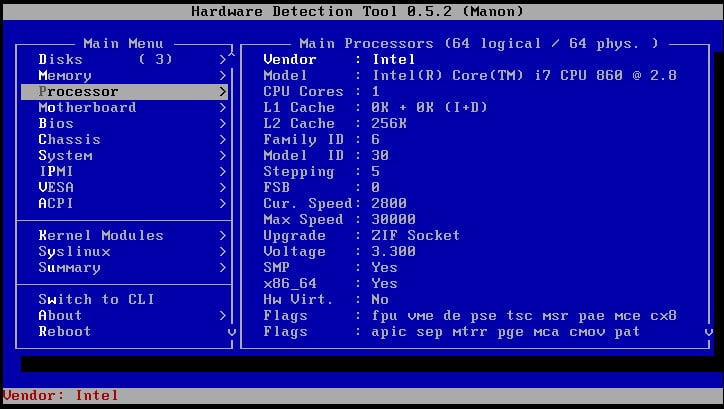Expand the arrow next to Chassis
724x409 pixels.
coord(223,139)
